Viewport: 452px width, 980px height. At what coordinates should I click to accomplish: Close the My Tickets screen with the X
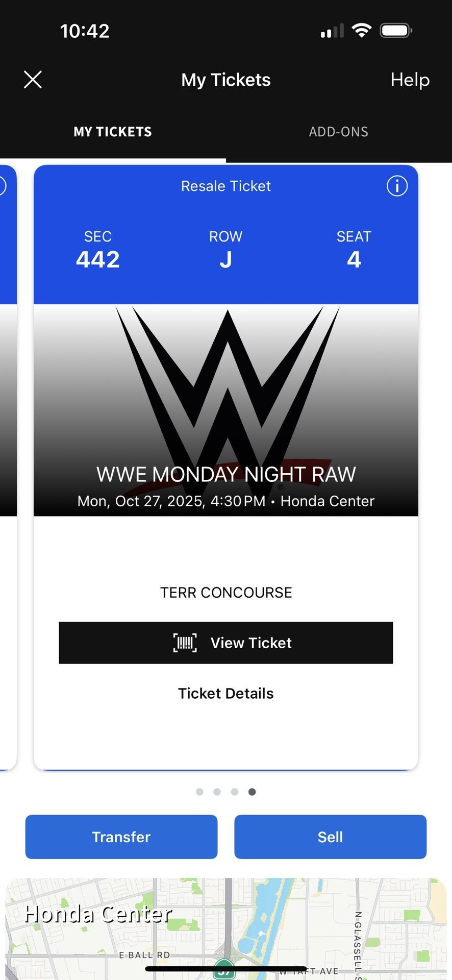(x=33, y=80)
